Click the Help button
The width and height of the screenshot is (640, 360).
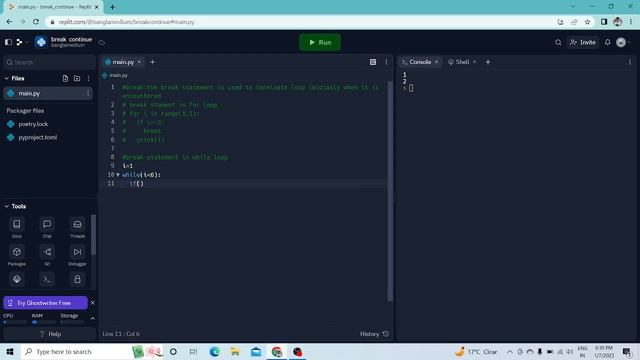[x=50, y=334]
